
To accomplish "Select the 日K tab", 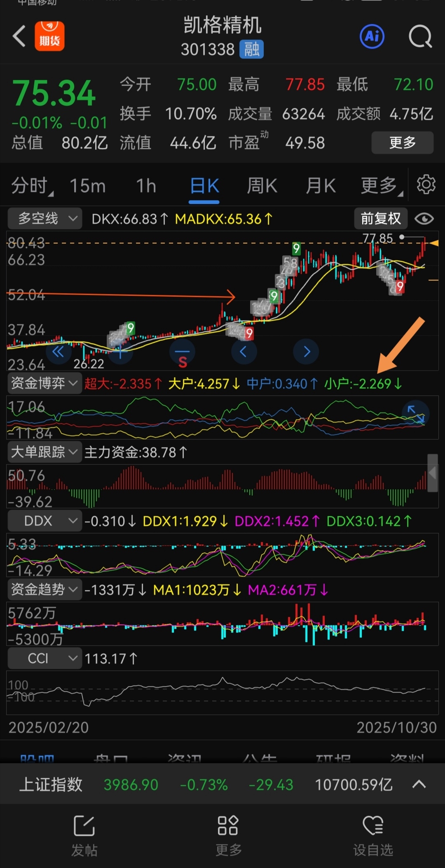I will coord(204,186).
